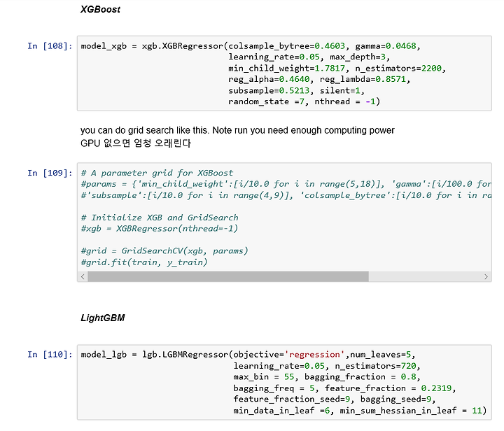Click 'n_estimators=2200' parameter
This screenshot has height=431, width=504.
coord(398,68)
